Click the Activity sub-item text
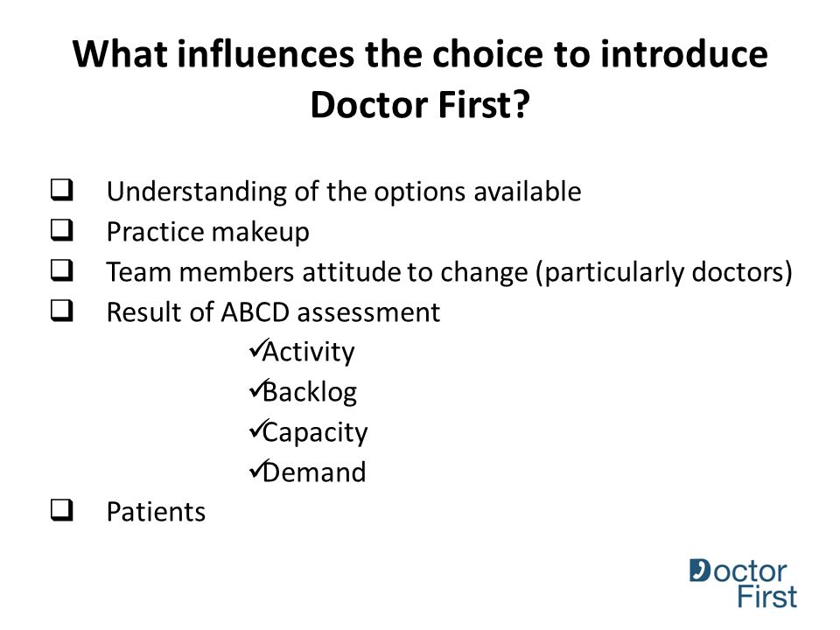The width and height of the screenshot is (840, 630). 309,353
